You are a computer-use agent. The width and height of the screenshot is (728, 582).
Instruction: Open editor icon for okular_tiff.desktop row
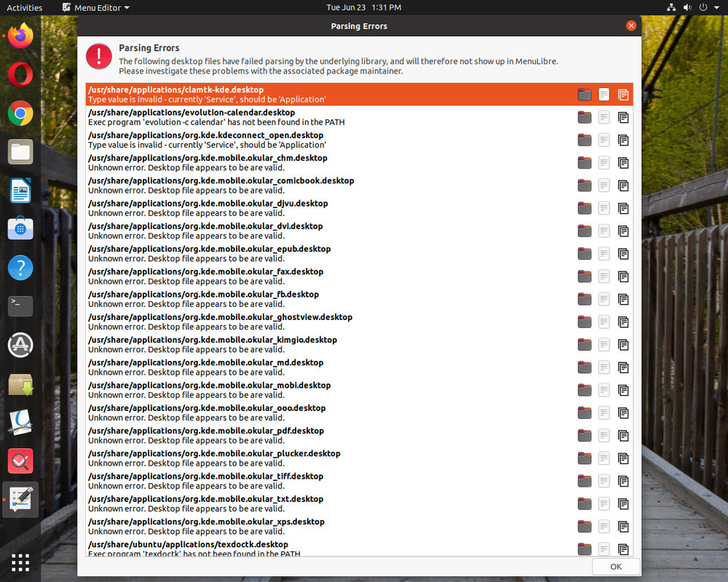604,482
